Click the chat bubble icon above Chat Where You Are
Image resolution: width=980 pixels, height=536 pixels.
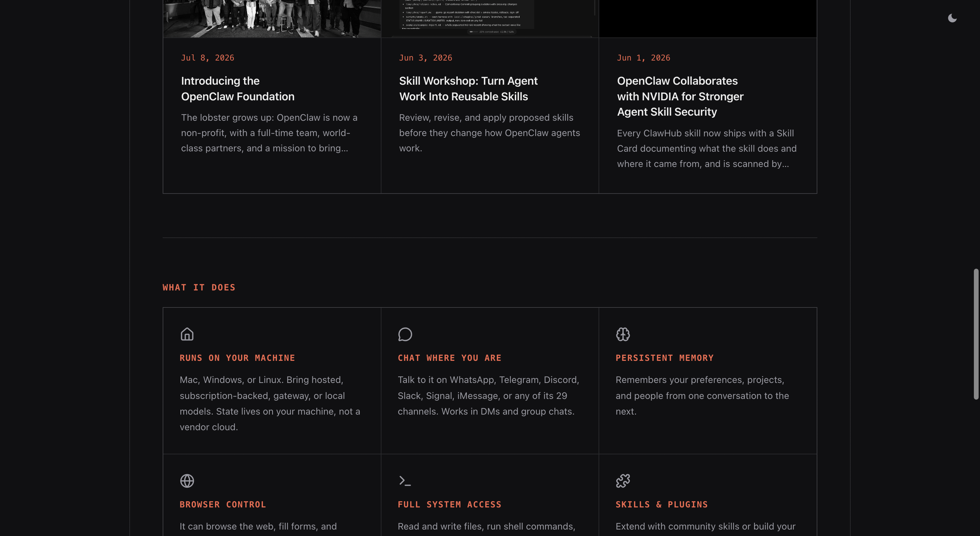[x=405, y=334]
